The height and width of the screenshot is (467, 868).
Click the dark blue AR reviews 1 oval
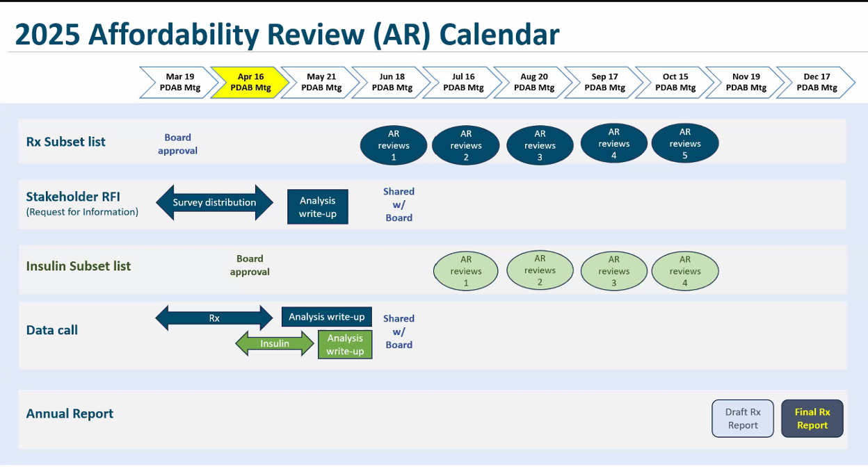coord(394,145)
